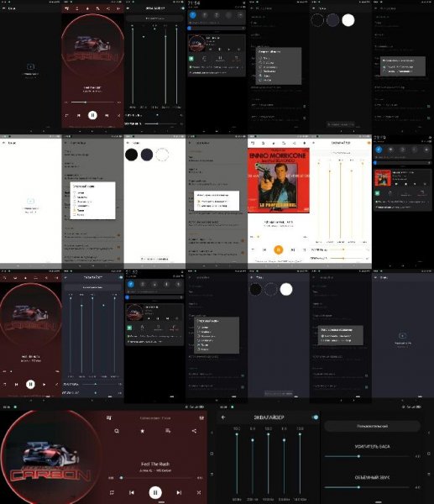
Task: Toggle equalizer switch in top-row dark equalizer
Action: click(183, 8)
